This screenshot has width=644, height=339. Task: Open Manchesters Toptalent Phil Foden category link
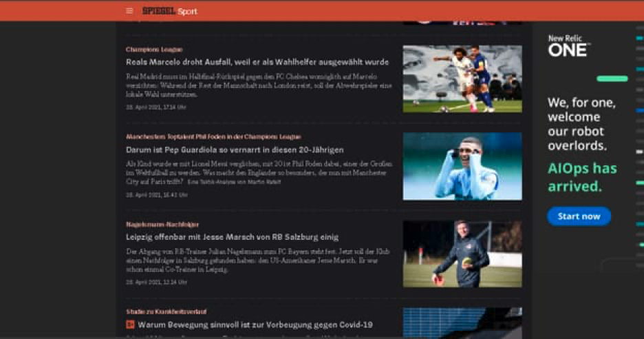[x=213, y=136]
